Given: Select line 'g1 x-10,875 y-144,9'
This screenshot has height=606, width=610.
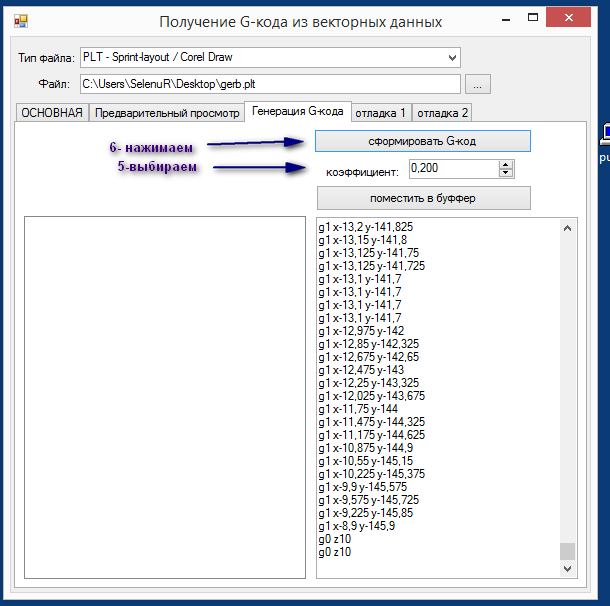Looking at the screenshot, I should tap(366, 448).
